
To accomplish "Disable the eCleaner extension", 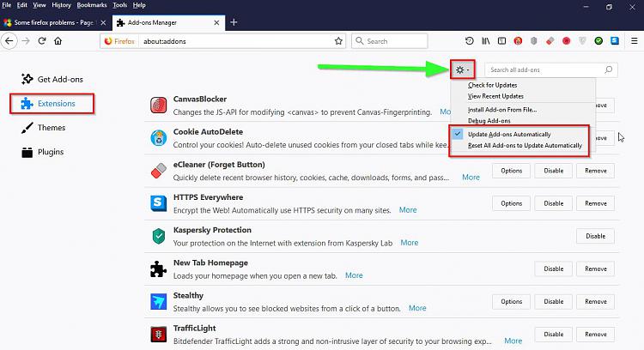I will [553, 171].
